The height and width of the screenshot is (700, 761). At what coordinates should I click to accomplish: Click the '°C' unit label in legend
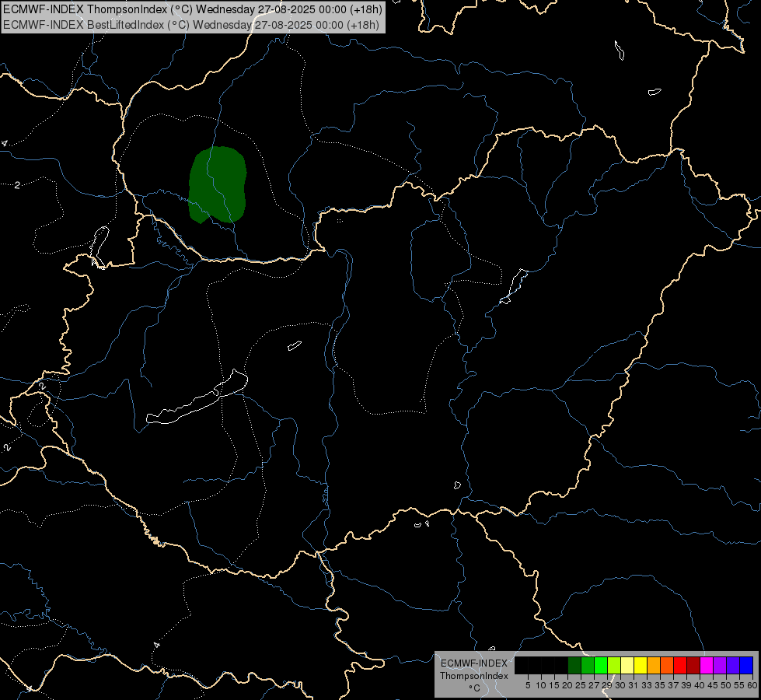coord(474,688)
